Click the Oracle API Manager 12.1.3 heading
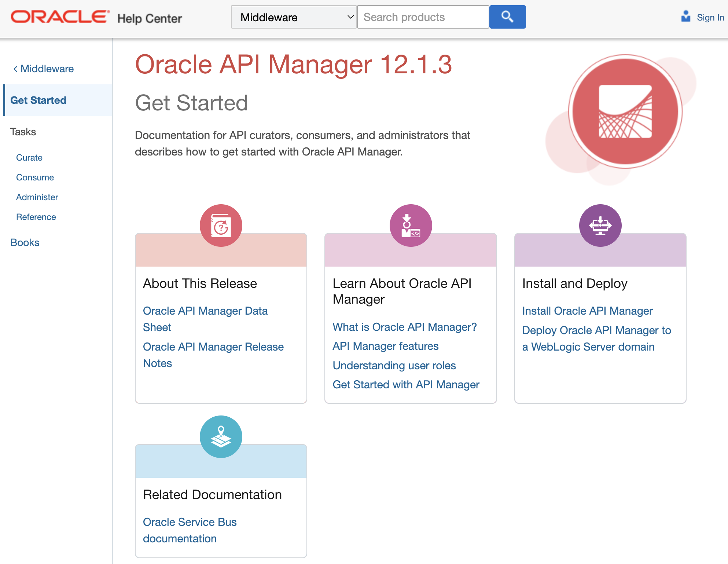 [x=293, y=65]
